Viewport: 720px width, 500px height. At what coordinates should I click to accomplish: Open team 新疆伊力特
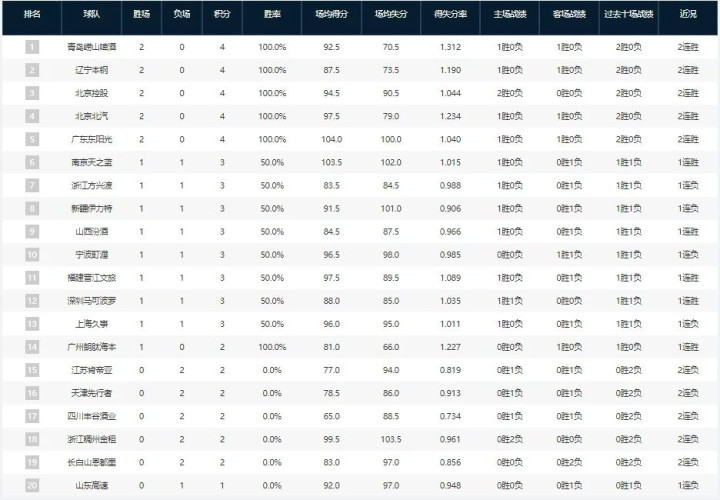[x=94, y=208]
